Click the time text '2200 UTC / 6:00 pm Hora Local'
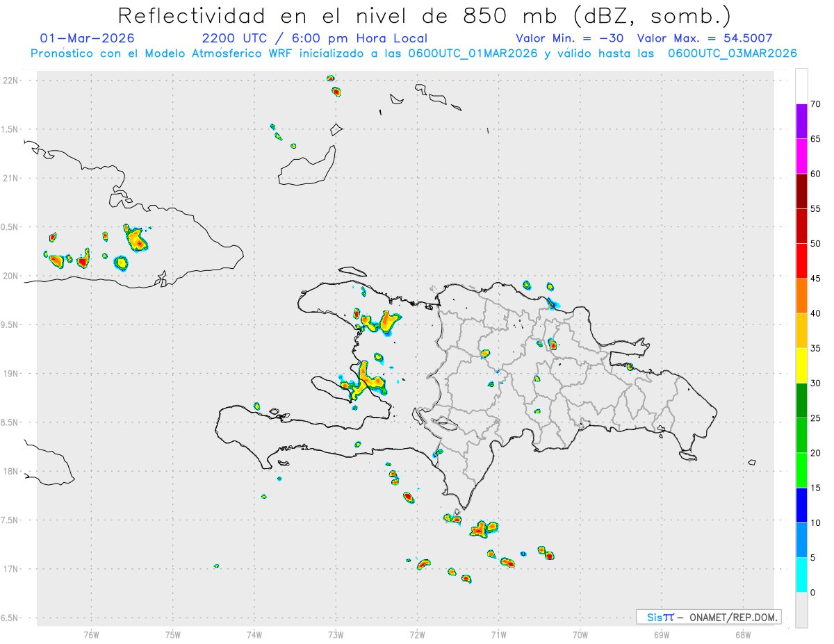This screenshot has height=644, width=834. coord(315,38)
